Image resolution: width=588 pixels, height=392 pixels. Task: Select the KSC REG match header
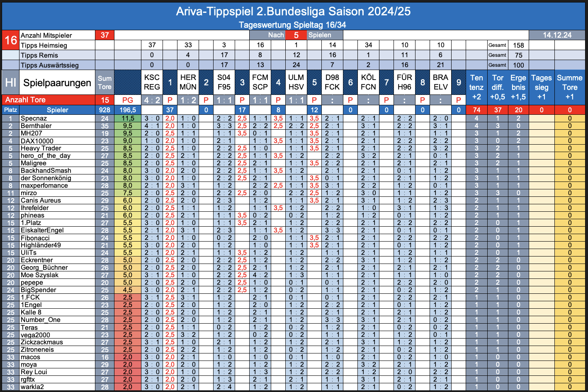click(x=152, y=82)
